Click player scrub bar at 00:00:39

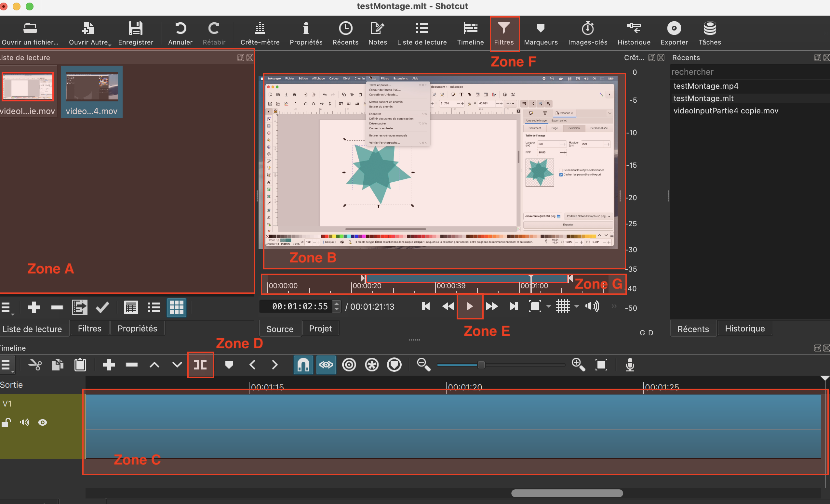435,285
